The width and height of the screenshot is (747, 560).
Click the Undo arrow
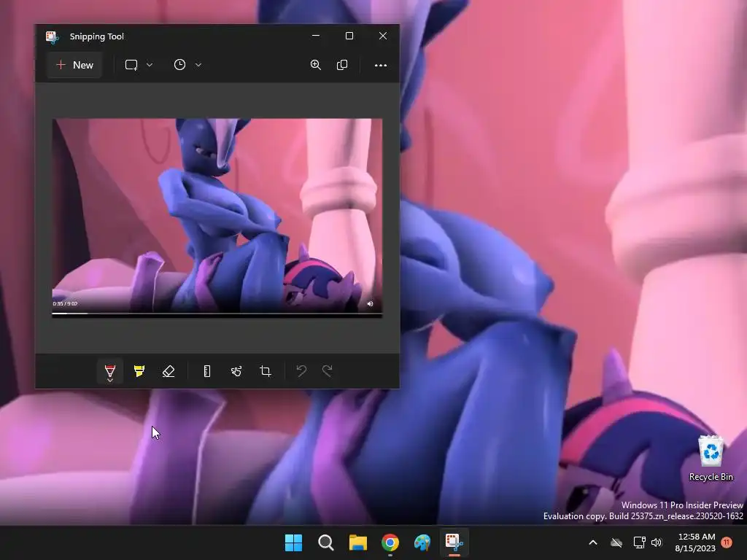click(301, 370)
